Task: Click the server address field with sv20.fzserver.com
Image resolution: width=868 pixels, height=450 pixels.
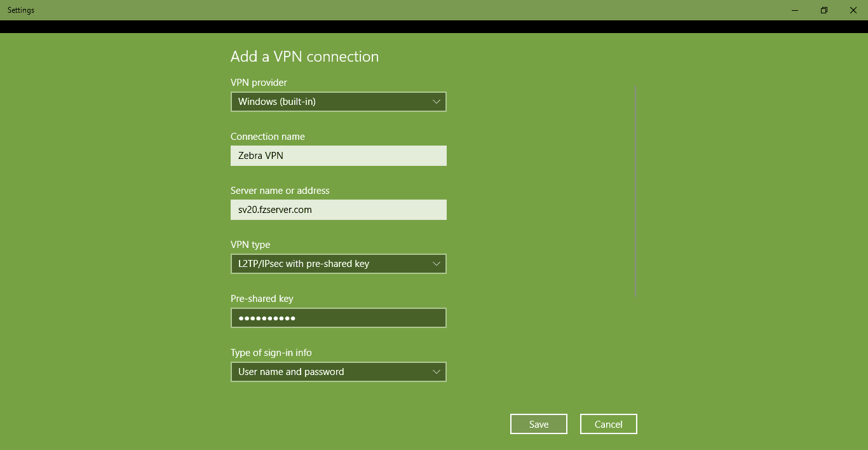Action: point(338,210)
